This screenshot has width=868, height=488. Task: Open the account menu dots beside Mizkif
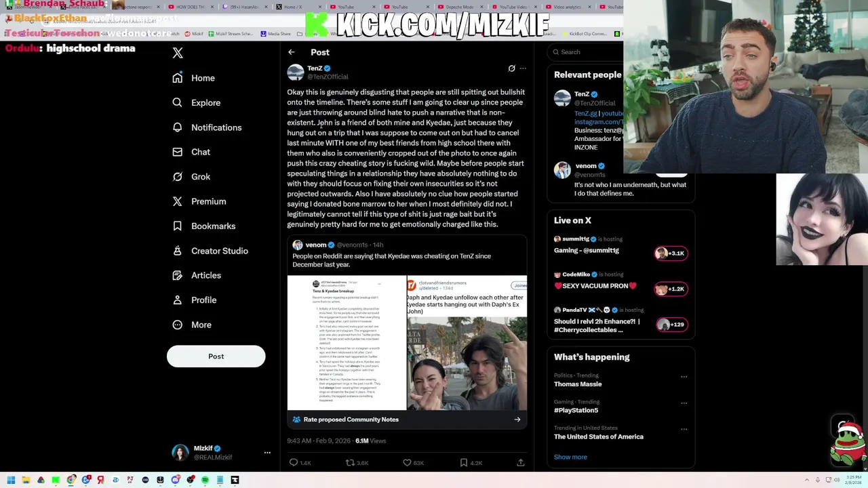point(267,453)
